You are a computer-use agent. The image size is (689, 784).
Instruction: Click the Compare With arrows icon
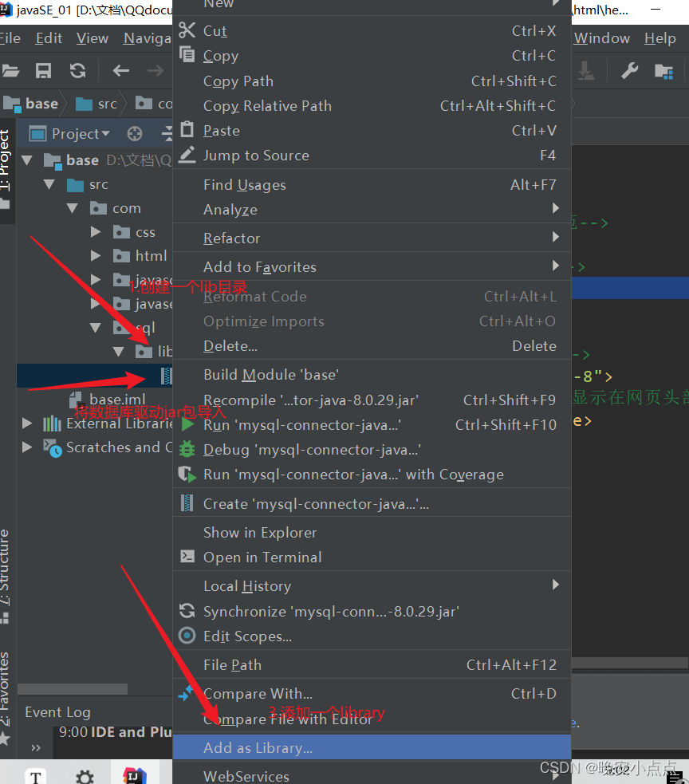click(186, 692)
